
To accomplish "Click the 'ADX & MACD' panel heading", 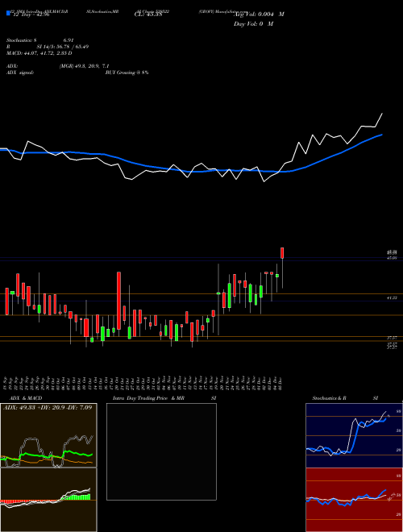I will (26, 398).
